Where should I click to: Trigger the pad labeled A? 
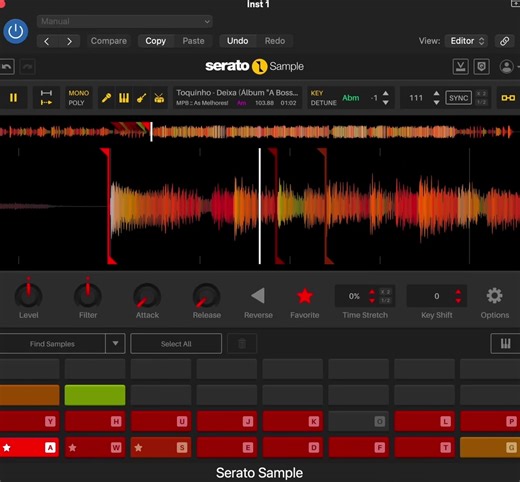pos(30,447)
